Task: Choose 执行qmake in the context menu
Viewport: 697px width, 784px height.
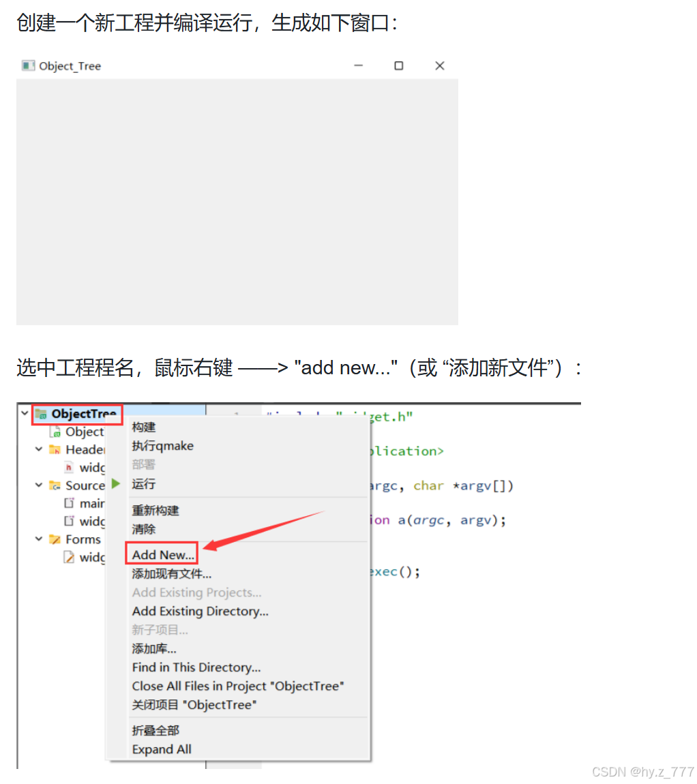Action: point(162,446)
